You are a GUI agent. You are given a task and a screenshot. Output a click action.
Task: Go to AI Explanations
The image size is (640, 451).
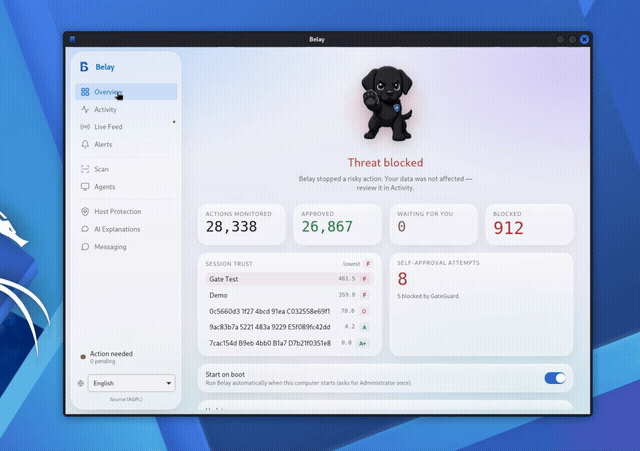pyautogui.click(x=126, y=229)
